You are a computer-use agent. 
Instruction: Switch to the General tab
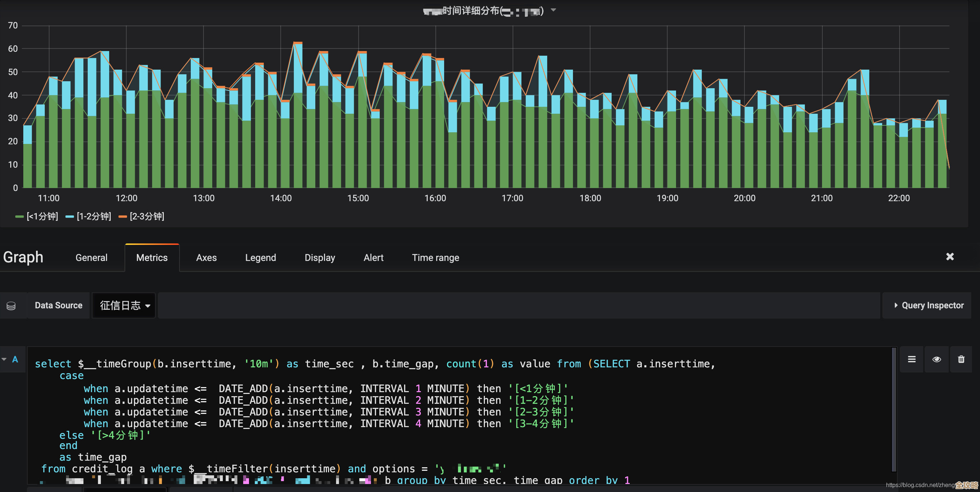[x=91, y=258]
